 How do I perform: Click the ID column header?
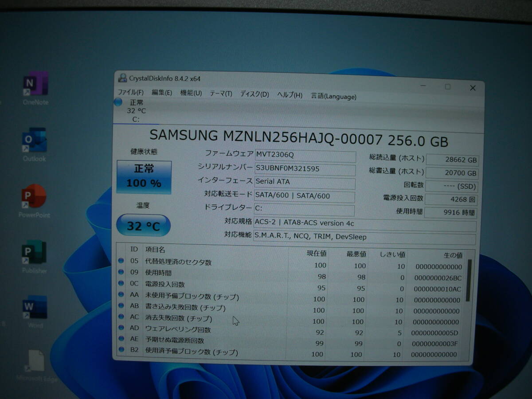click(x=134, y=249)
